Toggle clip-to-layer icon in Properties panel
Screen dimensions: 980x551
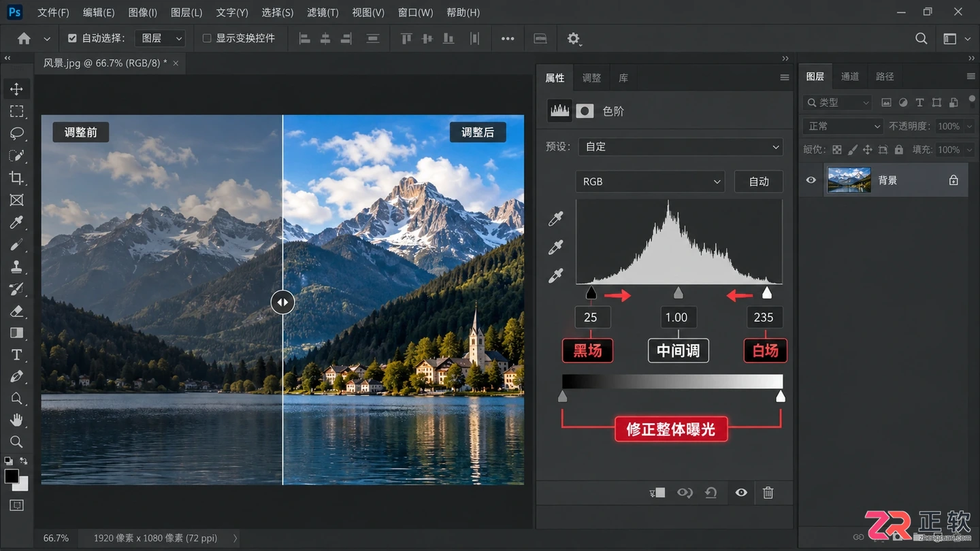point(657,493)
